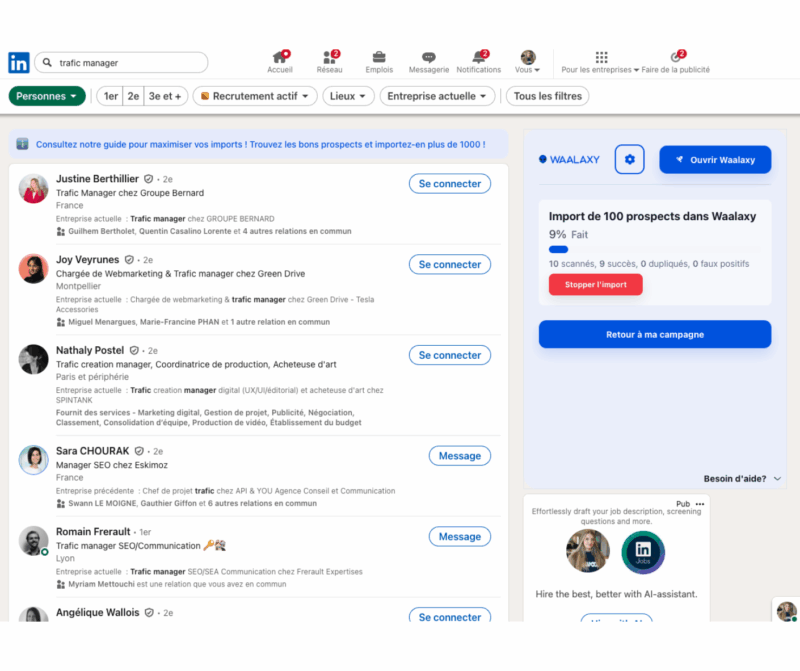This screenshot has height=671, width=800.
Task: Toggle the 2e connection degree filter
Action: [x=133, y=96]
